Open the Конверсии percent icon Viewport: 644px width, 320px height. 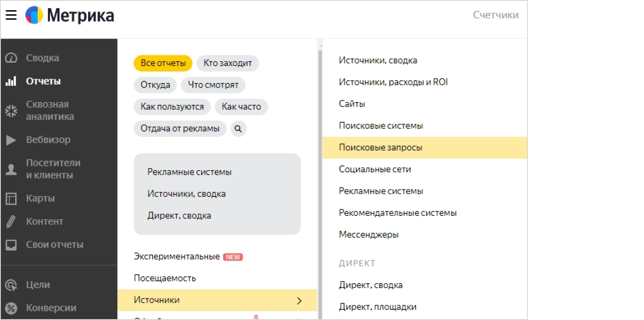pyautogui.click(x=11, y=308)
